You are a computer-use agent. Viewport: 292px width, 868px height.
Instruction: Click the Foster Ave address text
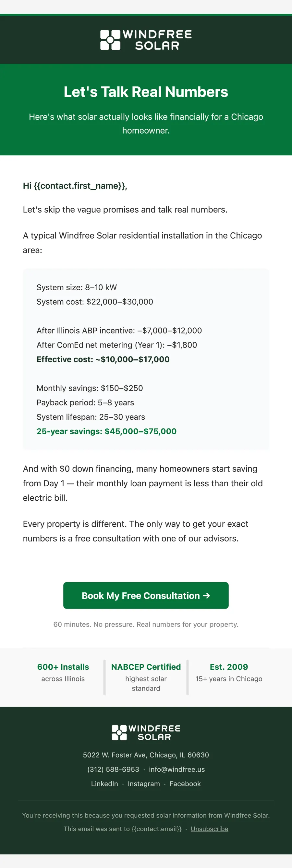click(x=146, y=755)
